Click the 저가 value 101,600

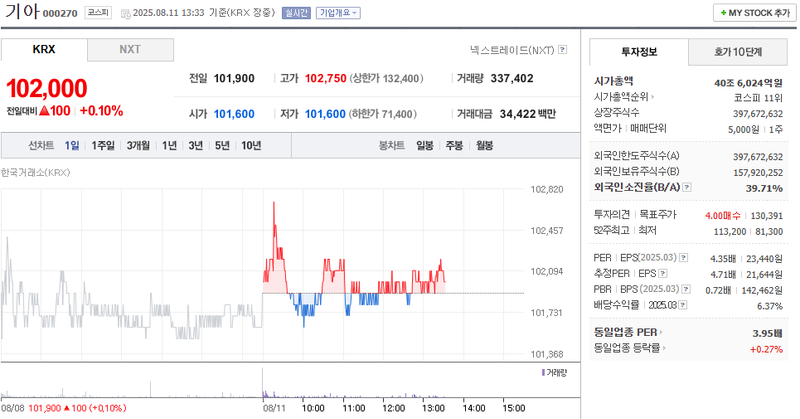326,114
